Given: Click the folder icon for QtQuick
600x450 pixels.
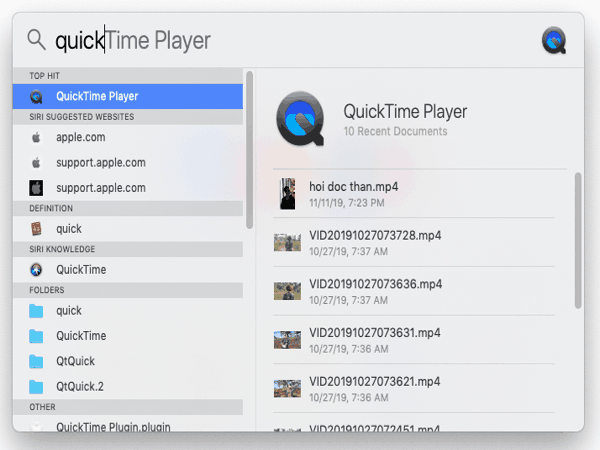Looking at the screenshot, I should pyautogui.click(x=36, y=361).
